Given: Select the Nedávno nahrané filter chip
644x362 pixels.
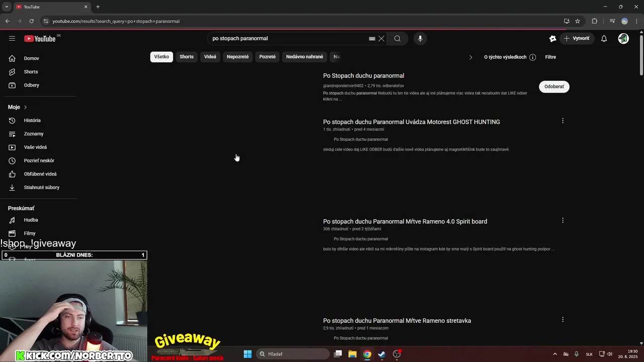Looking at the screenshot, I should pyautogui.click(x=304, y=57).
